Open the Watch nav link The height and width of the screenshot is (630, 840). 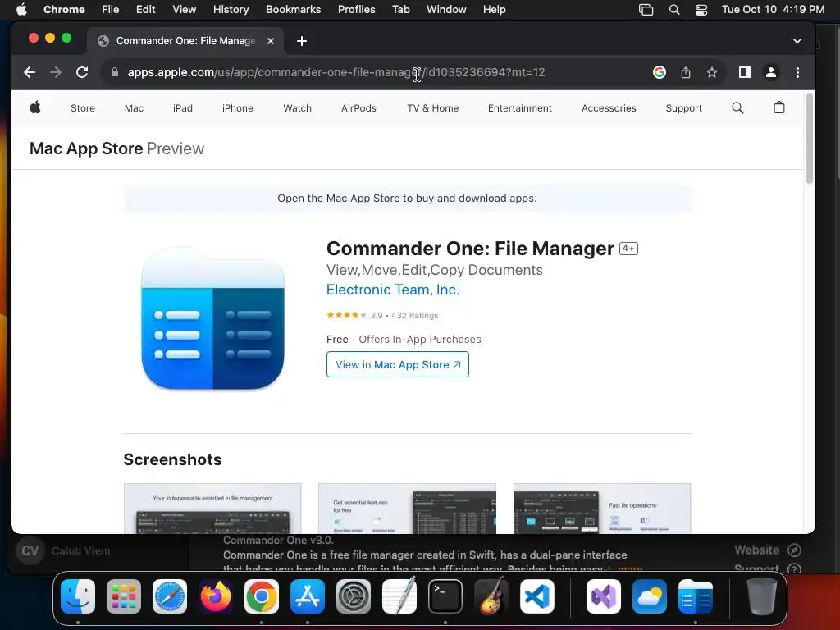(297, 108)
